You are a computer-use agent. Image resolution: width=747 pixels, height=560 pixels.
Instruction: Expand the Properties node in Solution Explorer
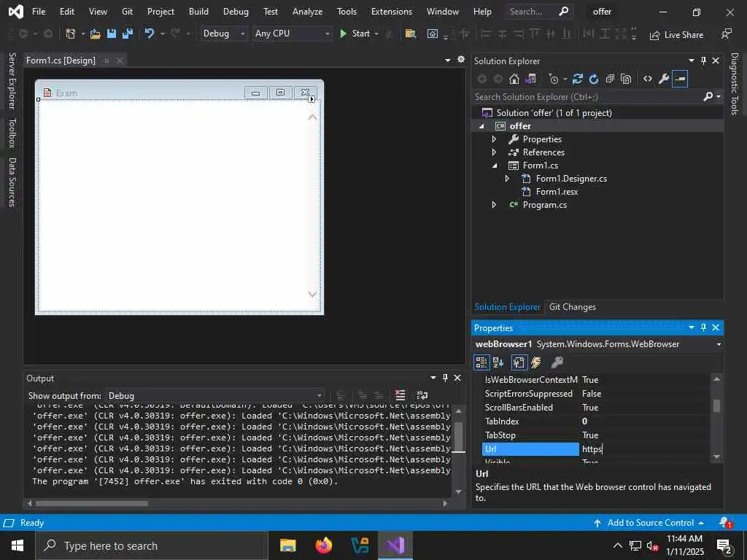click(x=494, y=139)
